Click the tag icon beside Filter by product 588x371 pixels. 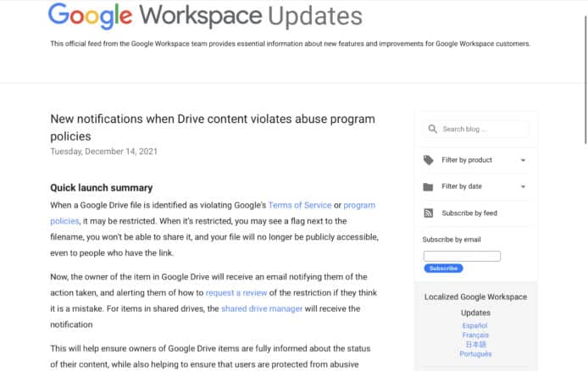click(x=429, y=160)
